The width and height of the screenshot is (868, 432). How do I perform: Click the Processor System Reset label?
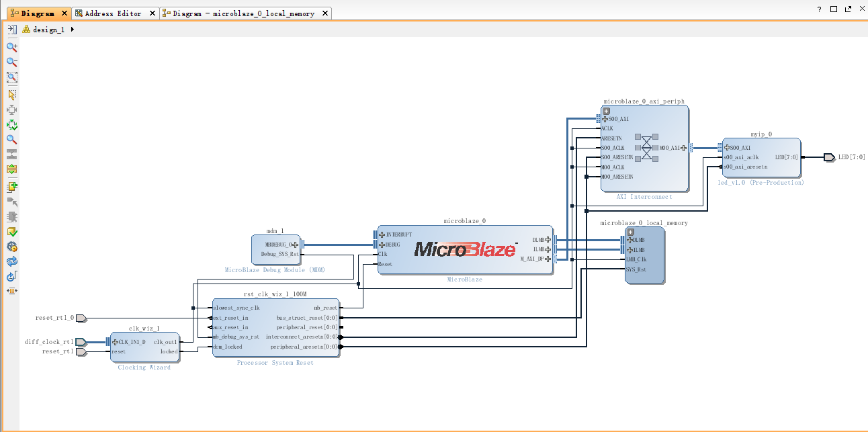tap(275, 363)
